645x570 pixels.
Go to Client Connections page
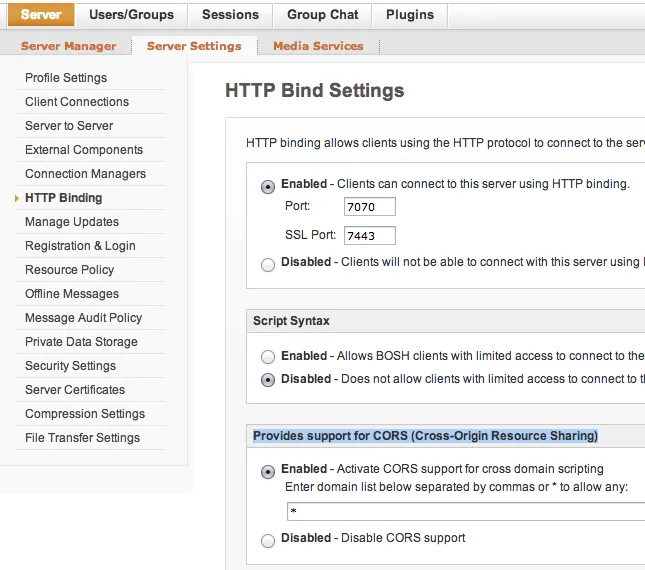tap(77, 102)
